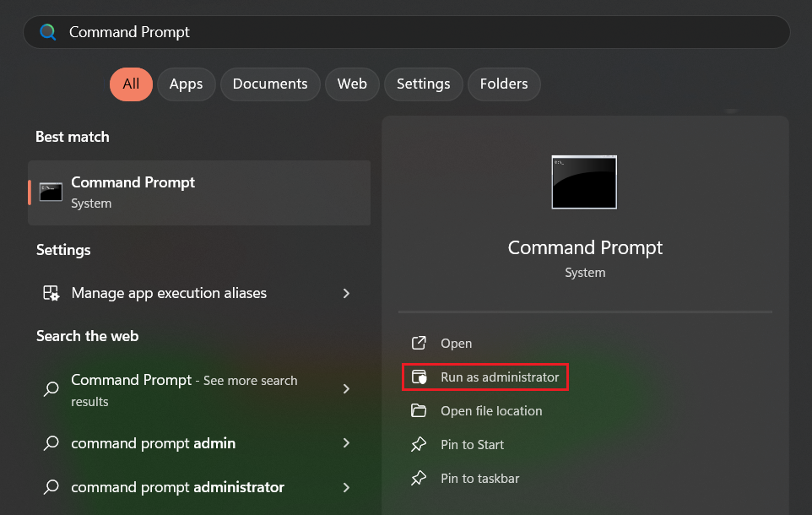The height and width of the screenshot is (515, 812).
Task: Click the Command Prompt preview thumbnail
Action: point(585,182)
